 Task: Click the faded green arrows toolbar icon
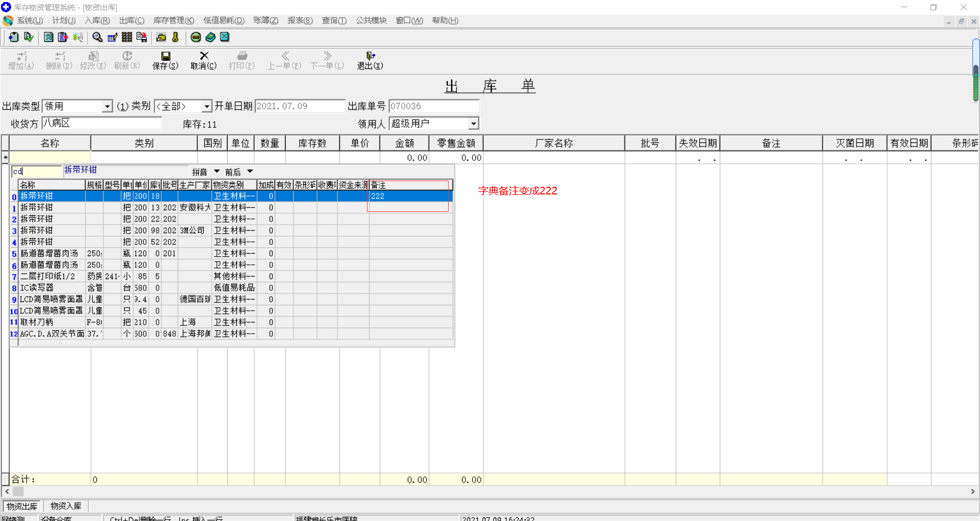[x=78, y=37]
